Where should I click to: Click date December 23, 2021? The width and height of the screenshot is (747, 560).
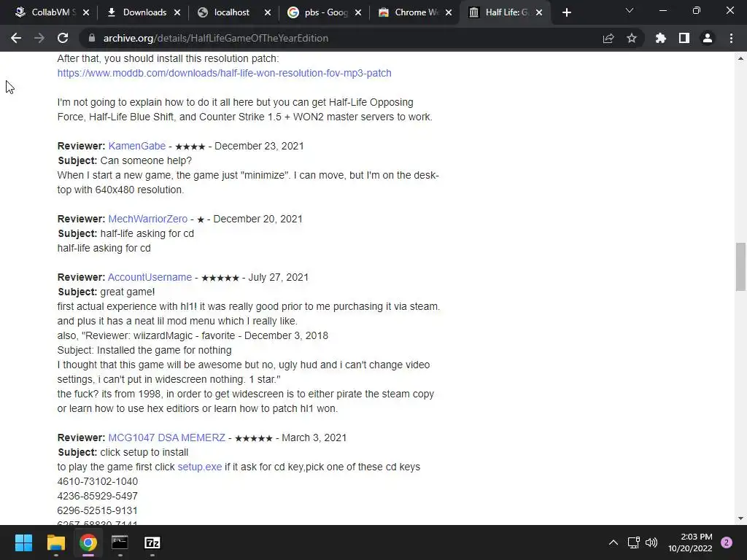point(259,146)
